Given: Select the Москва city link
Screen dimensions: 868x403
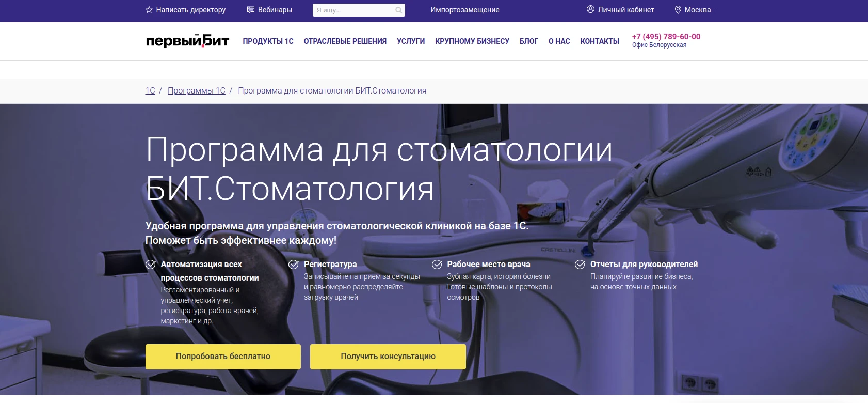Looking at the screenshot, I should (x=698, y=10).
